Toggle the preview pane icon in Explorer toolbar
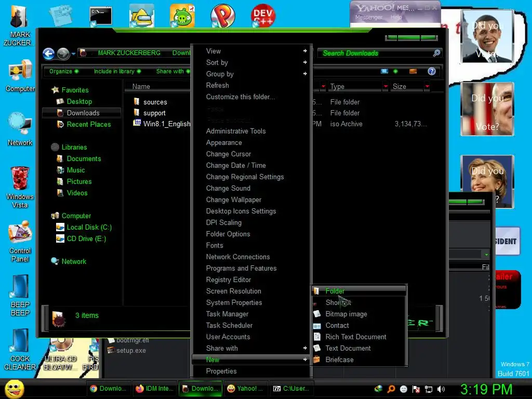 click(x=413, y=71)
